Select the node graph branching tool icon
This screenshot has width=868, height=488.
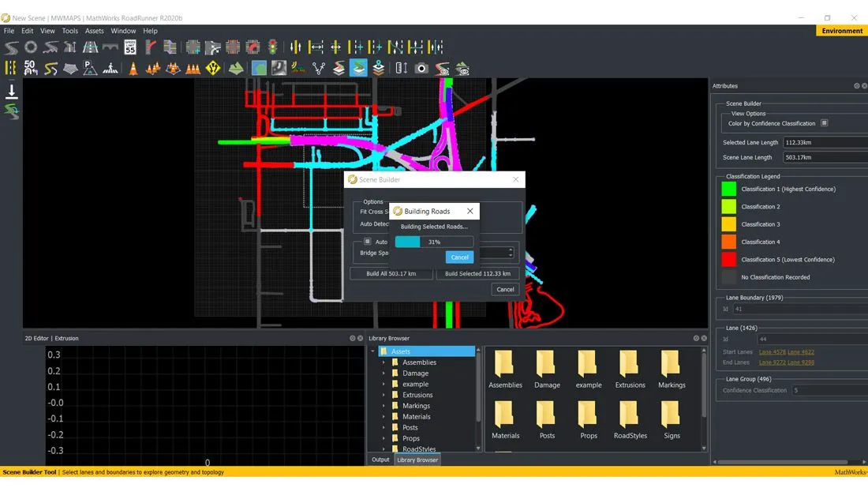319,68
